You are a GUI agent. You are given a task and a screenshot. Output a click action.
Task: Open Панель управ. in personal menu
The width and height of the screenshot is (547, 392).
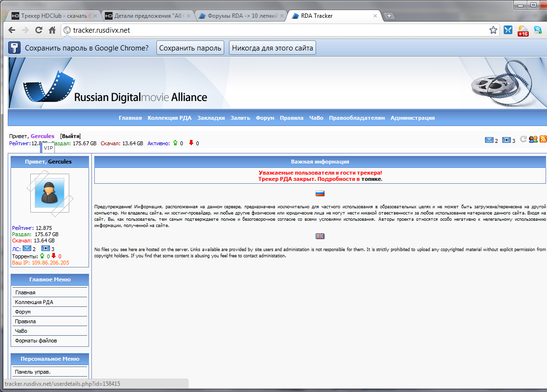pyautogui.click(x=50, y=372)
